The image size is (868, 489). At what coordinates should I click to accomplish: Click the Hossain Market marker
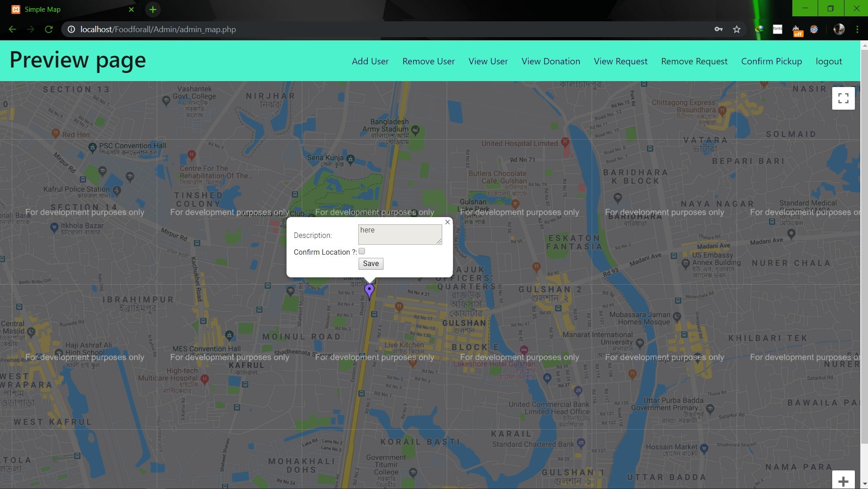(704, 449)
